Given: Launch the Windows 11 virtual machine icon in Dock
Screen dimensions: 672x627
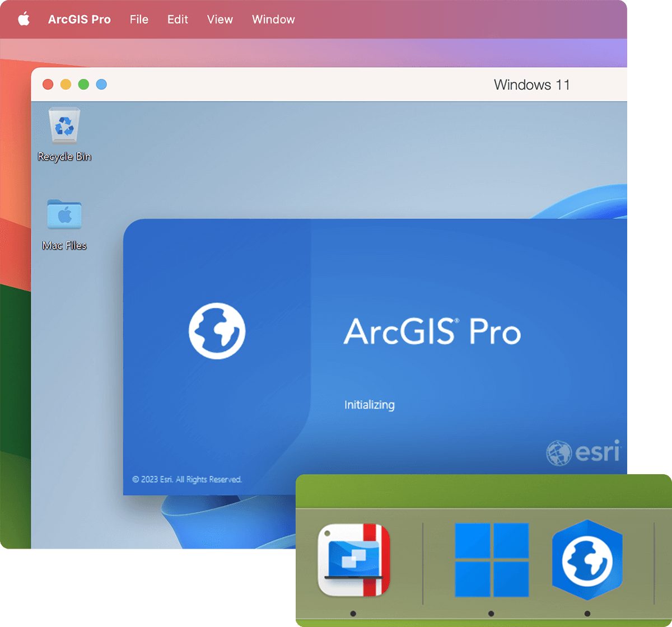Looking at the screenshot, I should [491, 560].
